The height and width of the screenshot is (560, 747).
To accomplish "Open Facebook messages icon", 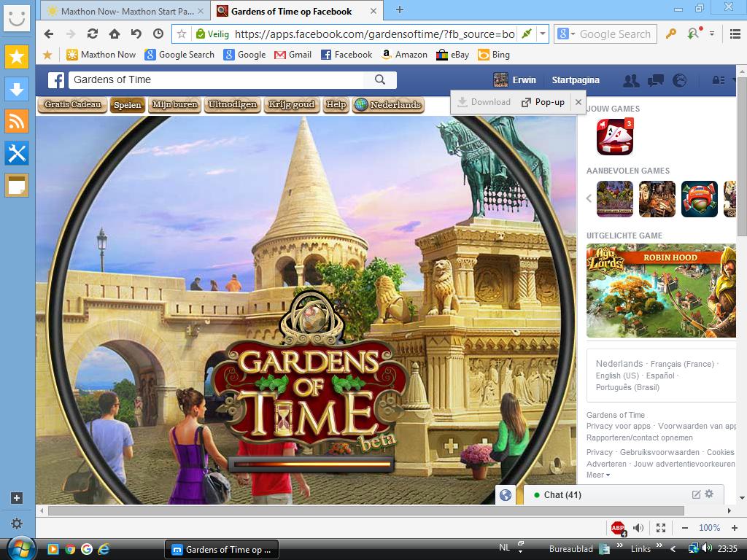I will pos(656,80).
